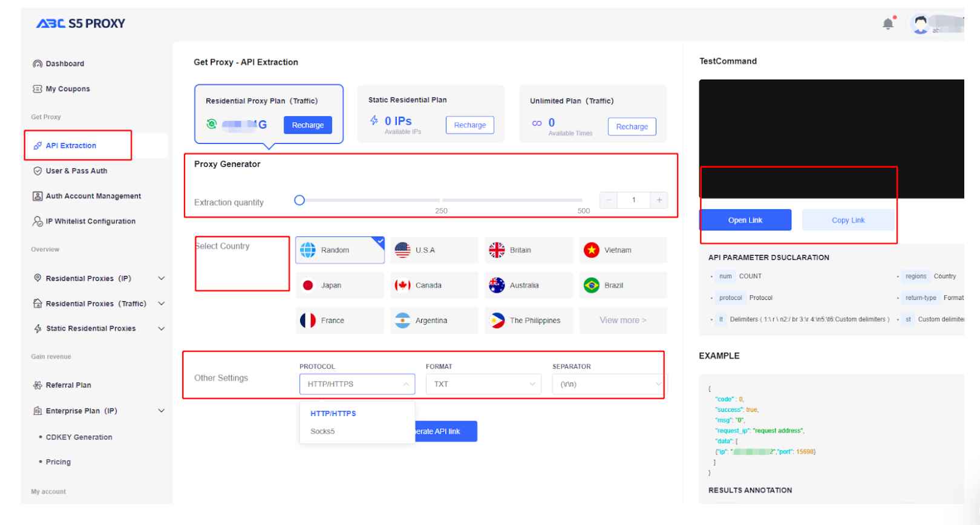This screenshot has width=980, height=525.
Task: Click the Britain flag icon
Action: (497, 250)
